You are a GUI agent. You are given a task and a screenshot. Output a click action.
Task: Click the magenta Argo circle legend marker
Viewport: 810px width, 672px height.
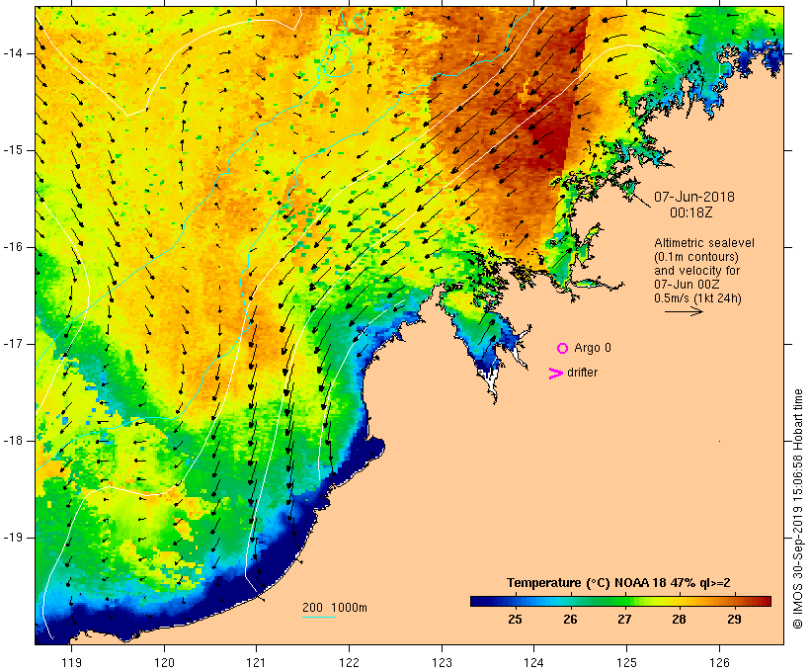pos(563,349)
